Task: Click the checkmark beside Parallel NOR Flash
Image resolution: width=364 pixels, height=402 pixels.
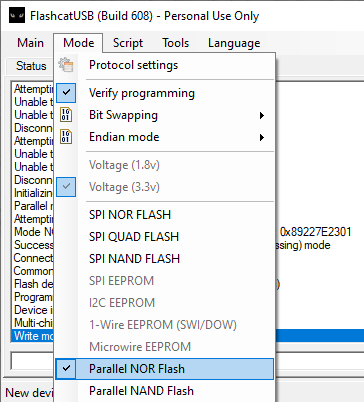Action: (x=66, y=369)
